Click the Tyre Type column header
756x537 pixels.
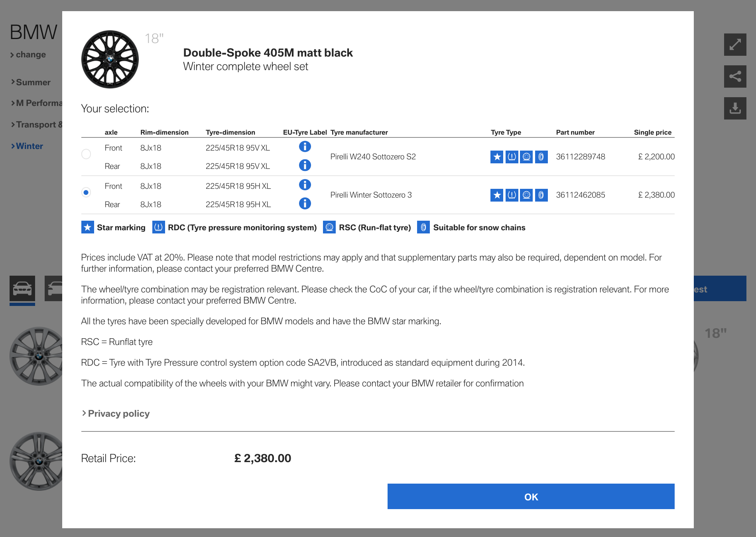point(506,132)
